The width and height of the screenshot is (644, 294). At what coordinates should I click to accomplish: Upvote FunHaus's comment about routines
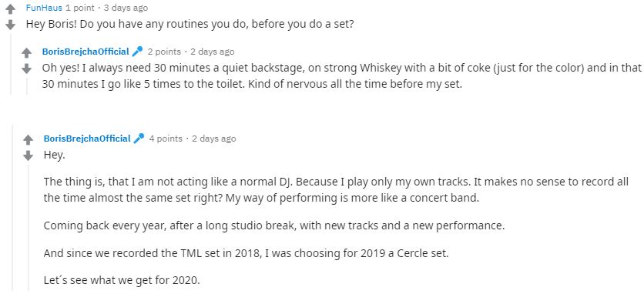(x=10, y=9)
